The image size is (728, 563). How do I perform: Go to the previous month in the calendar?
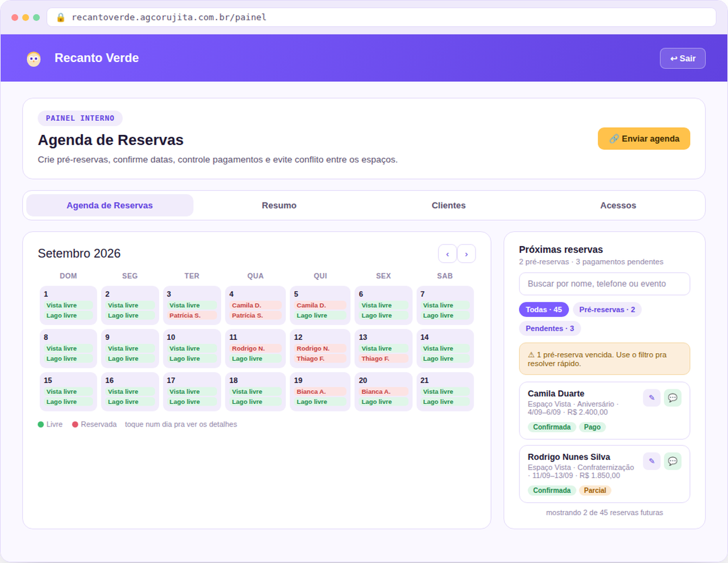coord(447,254)
